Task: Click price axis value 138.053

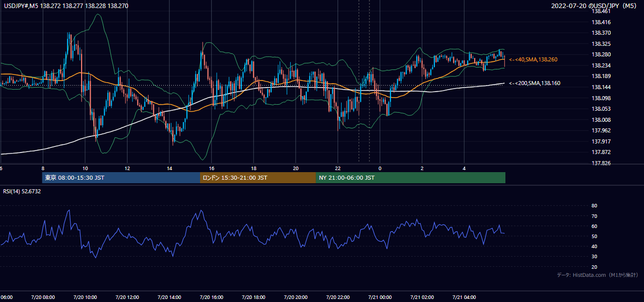Action: pos(602,109)
